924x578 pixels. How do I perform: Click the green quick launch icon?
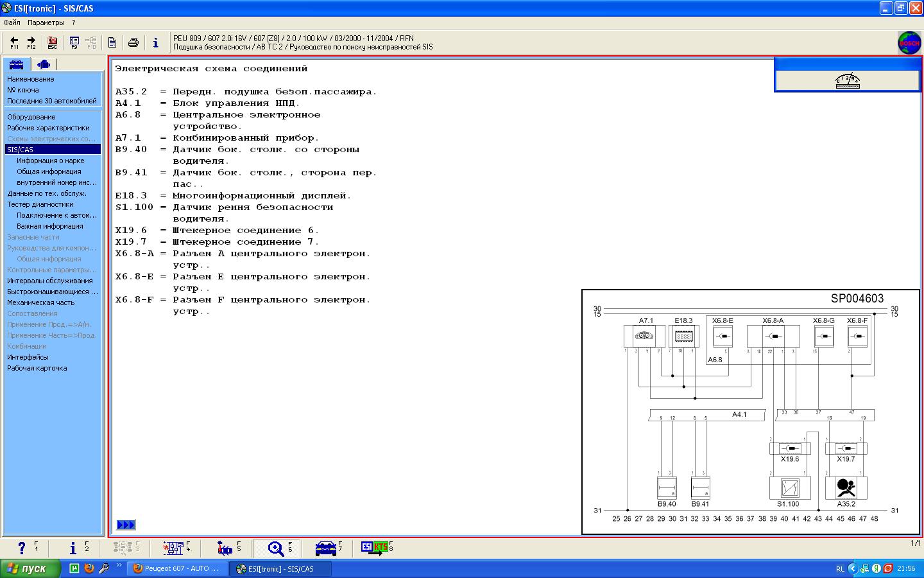click(74, 568)
